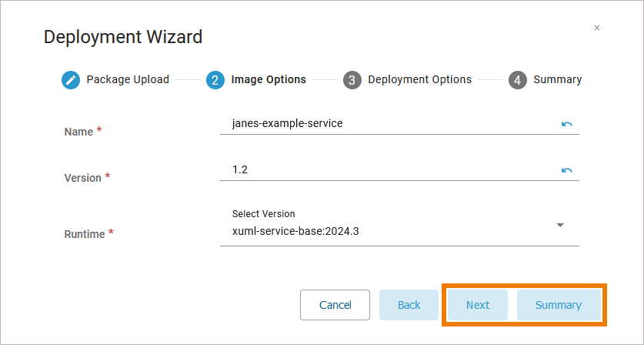Reset the Name field with undo icon
The height and width of the screenshot is (345, 644).
click(567, 123)
